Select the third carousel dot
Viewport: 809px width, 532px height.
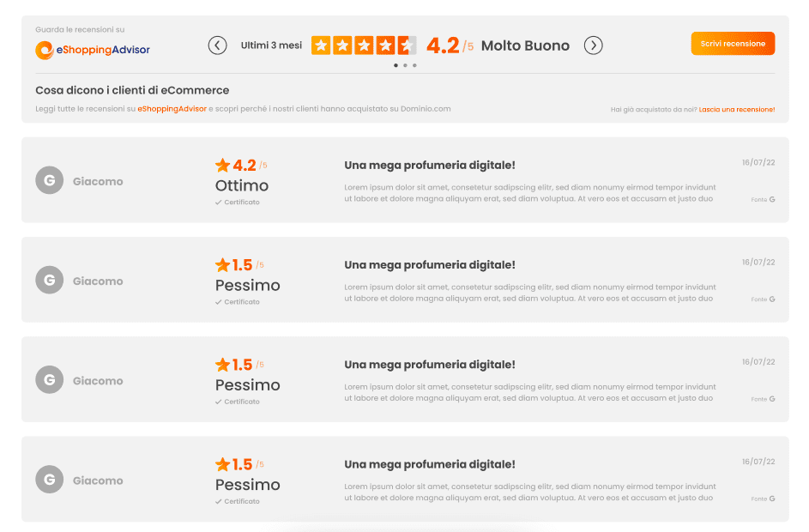coord(414,65)
